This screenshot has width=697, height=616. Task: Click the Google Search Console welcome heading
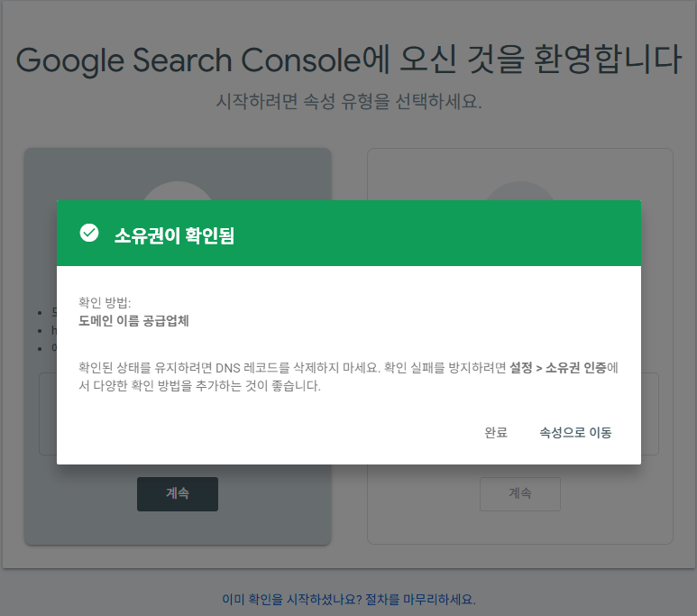tap(348, 60)
